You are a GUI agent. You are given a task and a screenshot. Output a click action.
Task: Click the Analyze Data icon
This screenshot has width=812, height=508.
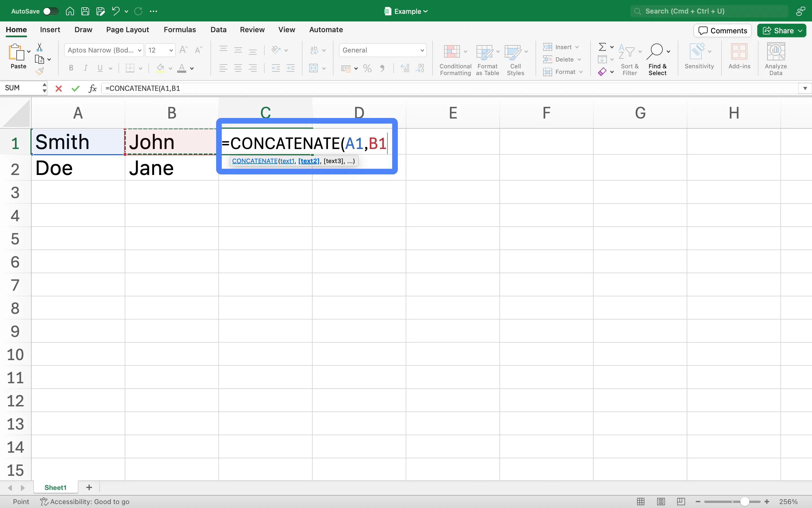(x=776, y=52)
